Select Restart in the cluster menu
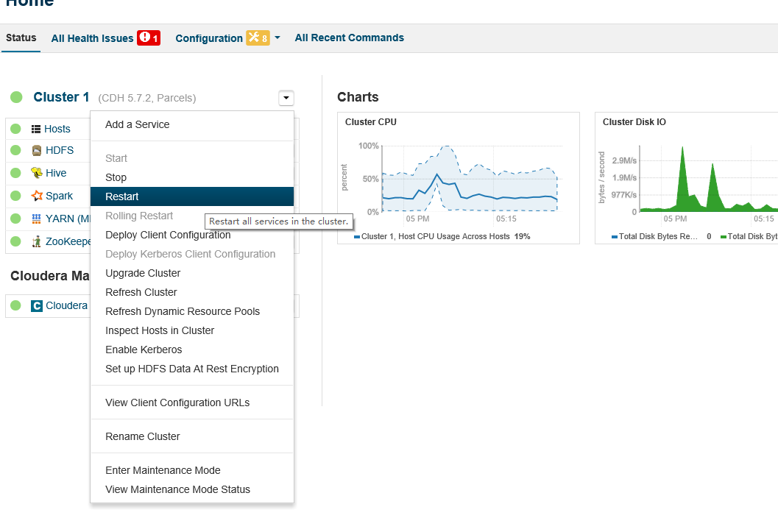Image resolution: width=778 pixels, height=532 pixels. [x=192, y=196]
